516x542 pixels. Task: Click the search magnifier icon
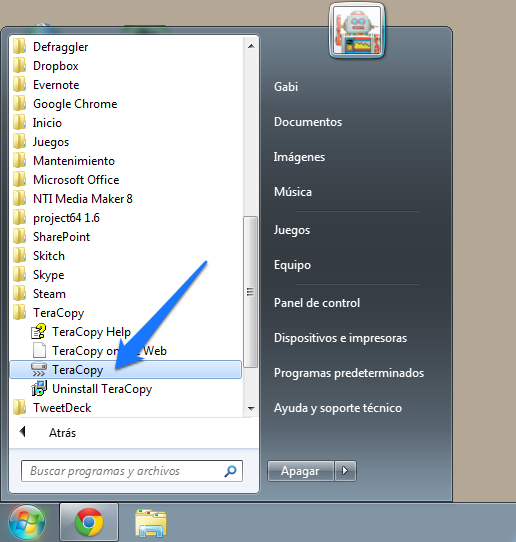click(x=230, y=471)
